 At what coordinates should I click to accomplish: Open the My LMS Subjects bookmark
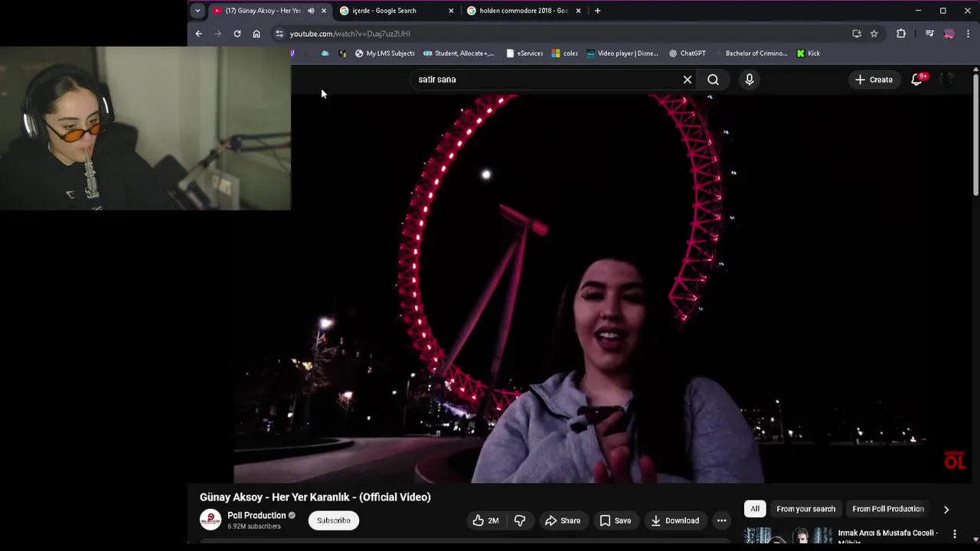pos(384,54)
